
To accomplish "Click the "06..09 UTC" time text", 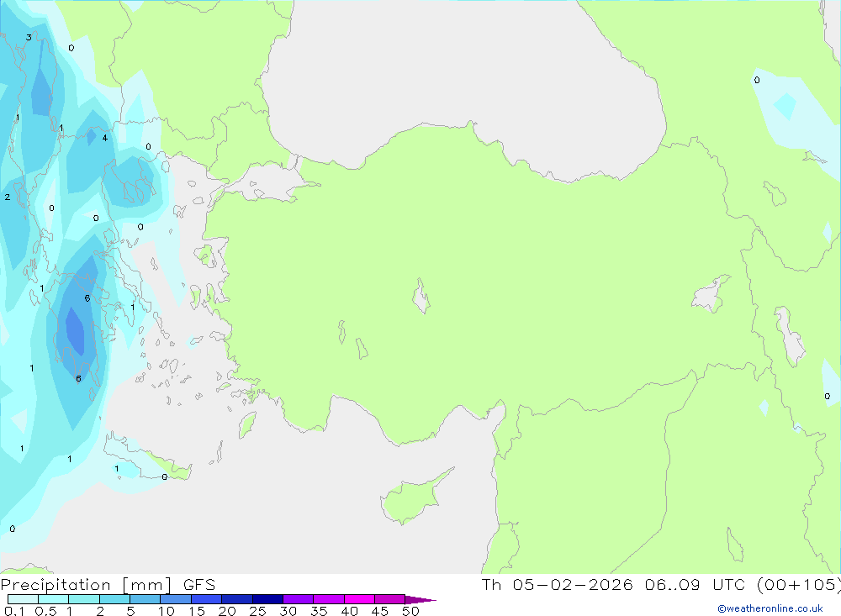I will point(696,584).
